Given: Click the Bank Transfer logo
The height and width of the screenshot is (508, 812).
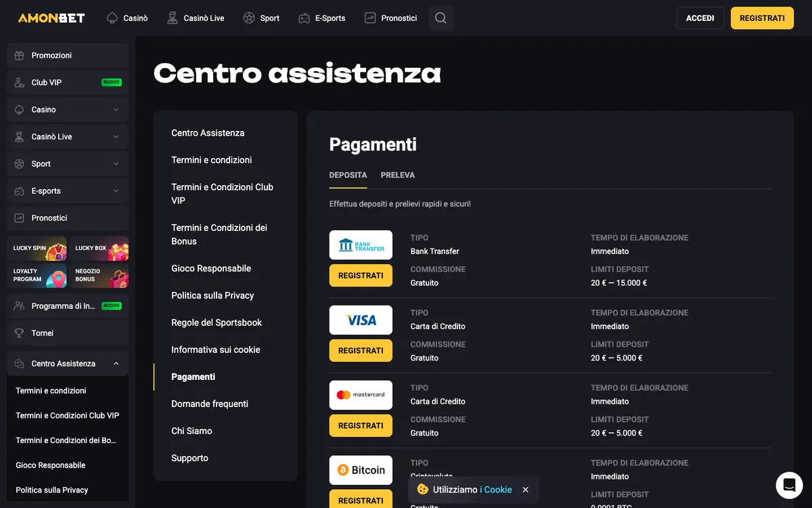Looking at the screenshot, I should coord(361,245).
